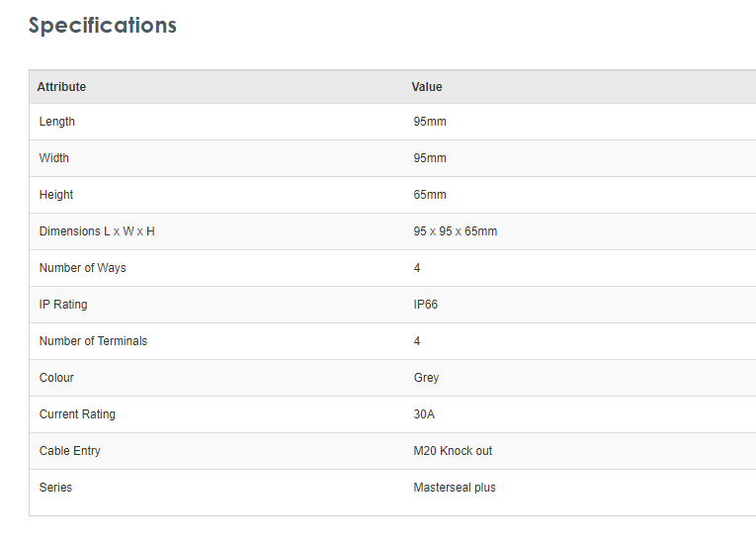Select the Length attribute label
The image size is (756, 543).
tap(57, 122)
